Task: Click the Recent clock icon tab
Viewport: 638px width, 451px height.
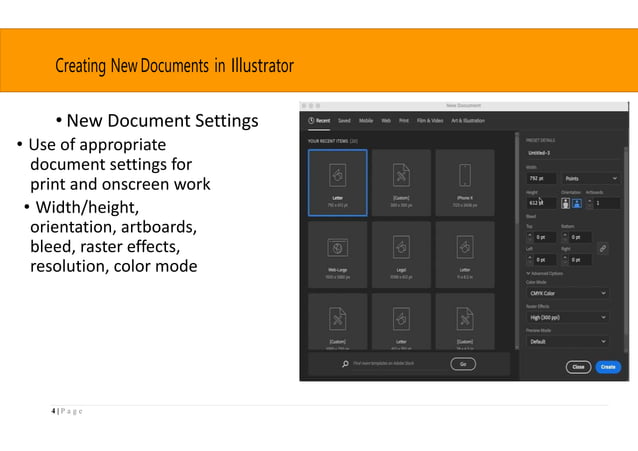Action: 319,121
